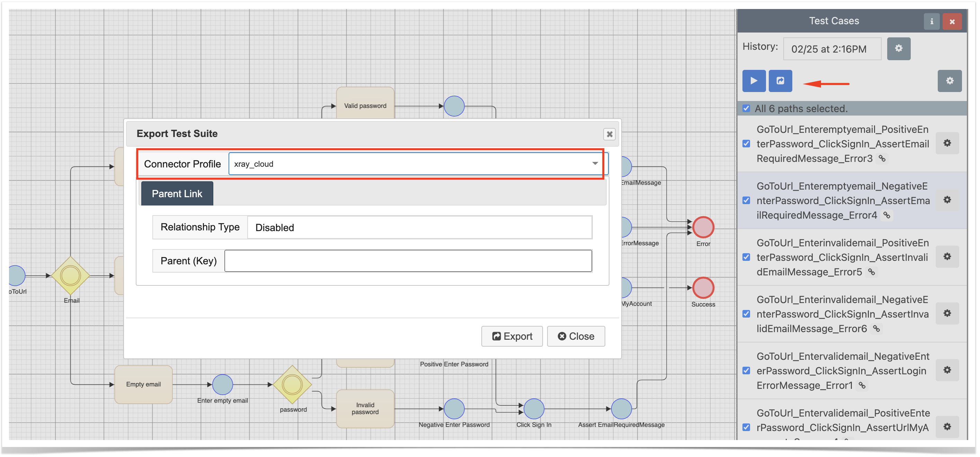Click the Close button in dialog
980x457 pixels.
click(576, 336)
